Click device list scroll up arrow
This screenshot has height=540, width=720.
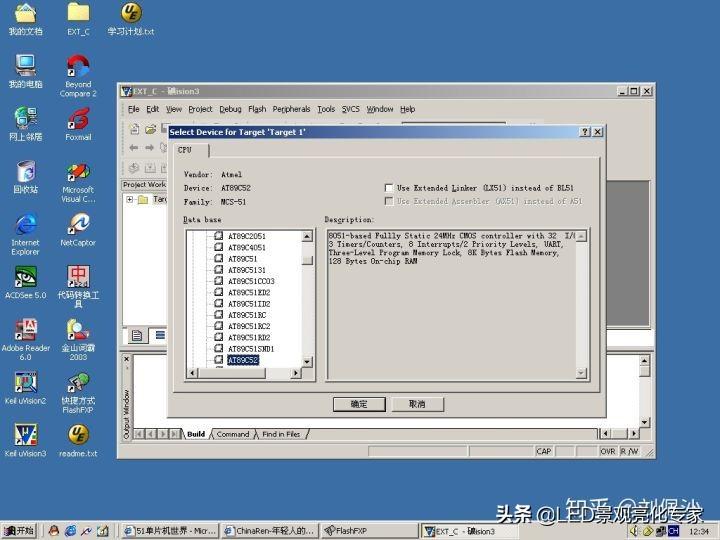click(307, 236)
